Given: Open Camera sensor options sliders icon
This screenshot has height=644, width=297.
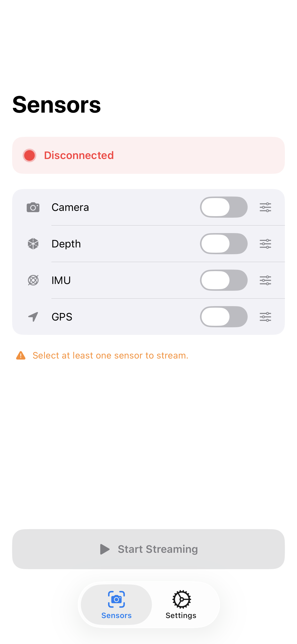Looking at the screenshot, I should 265,207.
